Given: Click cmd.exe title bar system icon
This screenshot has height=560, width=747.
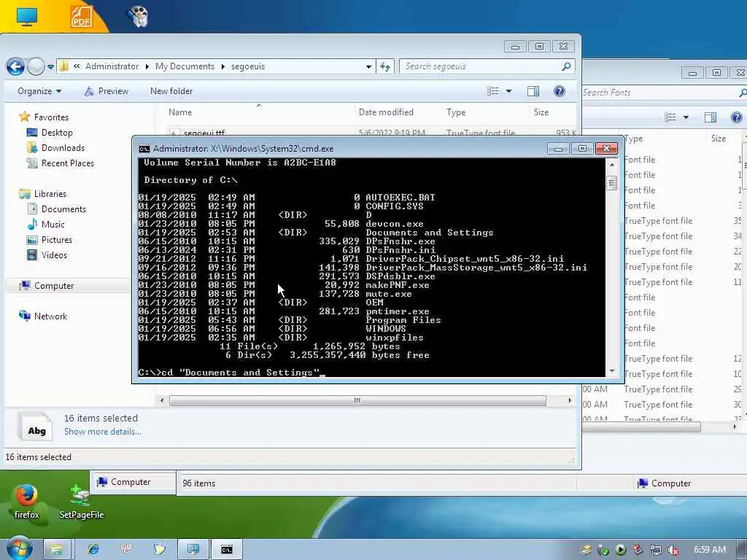Looking at the screenshot, I should tap(144, 149).
